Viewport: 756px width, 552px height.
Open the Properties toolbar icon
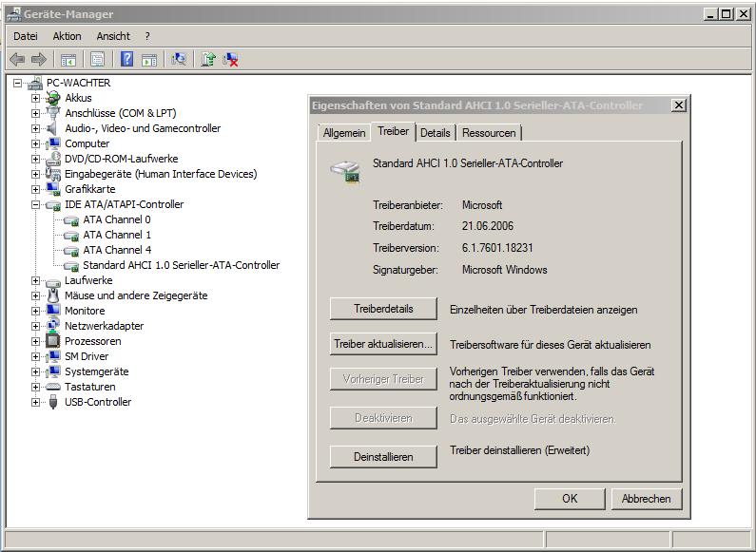(97, 59)
